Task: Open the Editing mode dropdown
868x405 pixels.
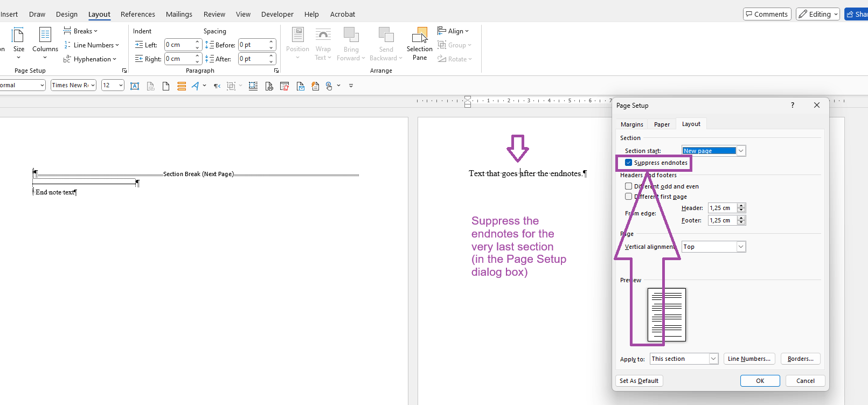Action: pos(818,14)
